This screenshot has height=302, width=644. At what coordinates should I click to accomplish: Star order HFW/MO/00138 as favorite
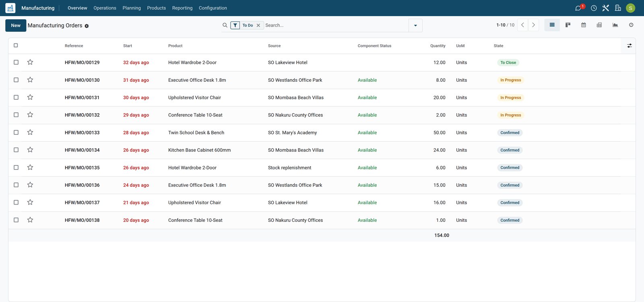click(30, 220)
